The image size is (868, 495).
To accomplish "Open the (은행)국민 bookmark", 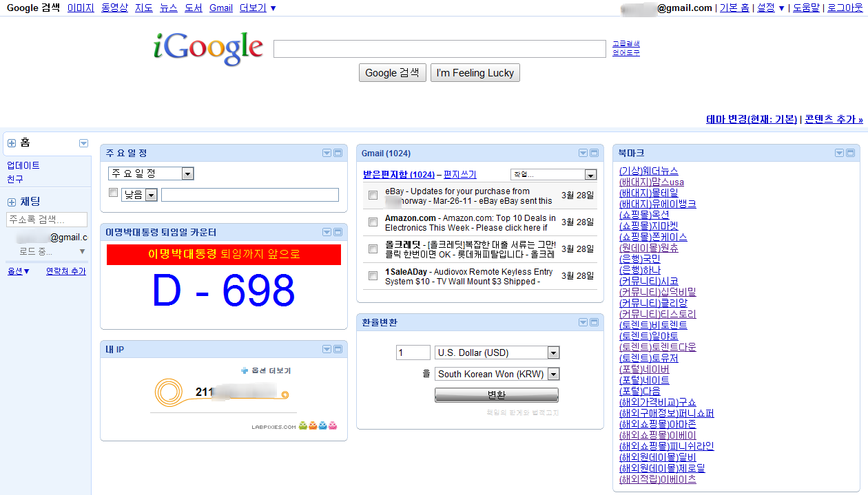I will [639, 259].
